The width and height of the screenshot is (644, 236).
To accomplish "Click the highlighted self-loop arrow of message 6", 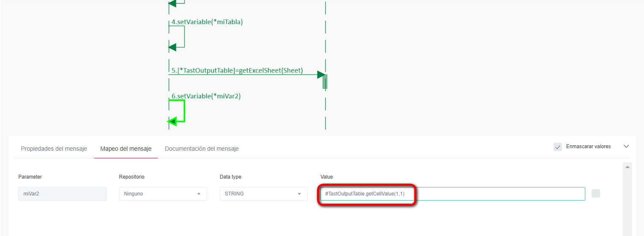I will tap(184, 111).
